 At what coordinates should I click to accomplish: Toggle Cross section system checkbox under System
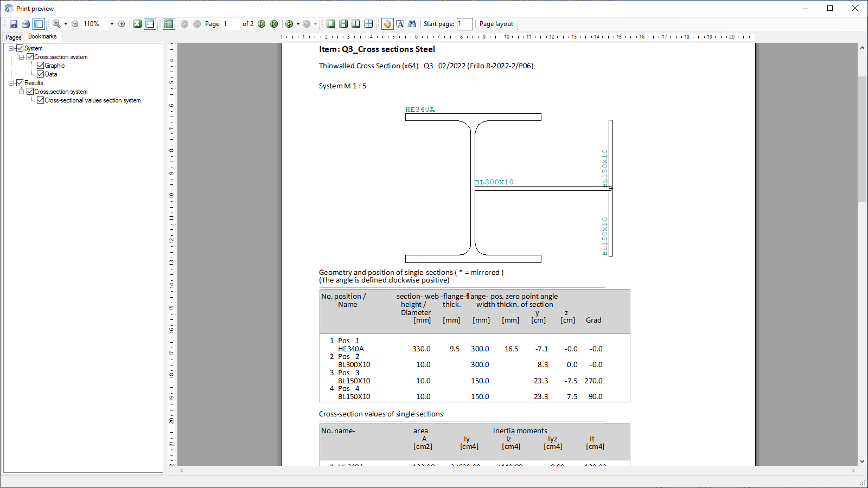[30, 57]
